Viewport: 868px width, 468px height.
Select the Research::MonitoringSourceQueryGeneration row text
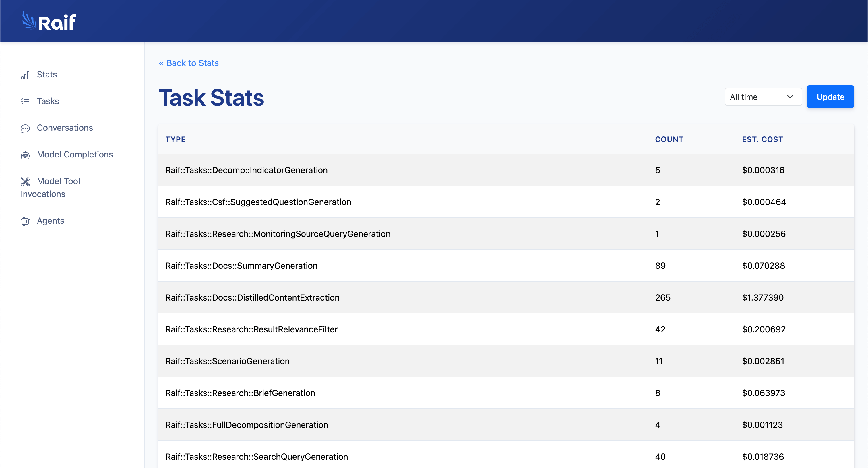(x=278, y=234)
